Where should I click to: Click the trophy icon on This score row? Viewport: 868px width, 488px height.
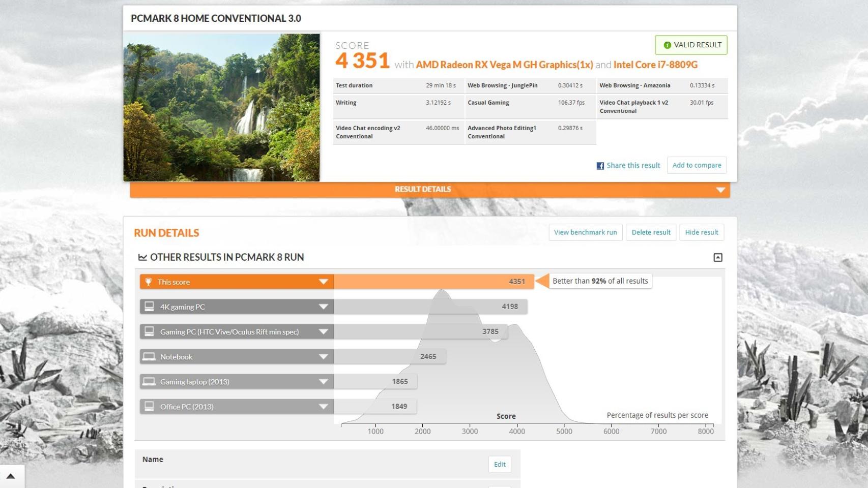pos(149,282)
